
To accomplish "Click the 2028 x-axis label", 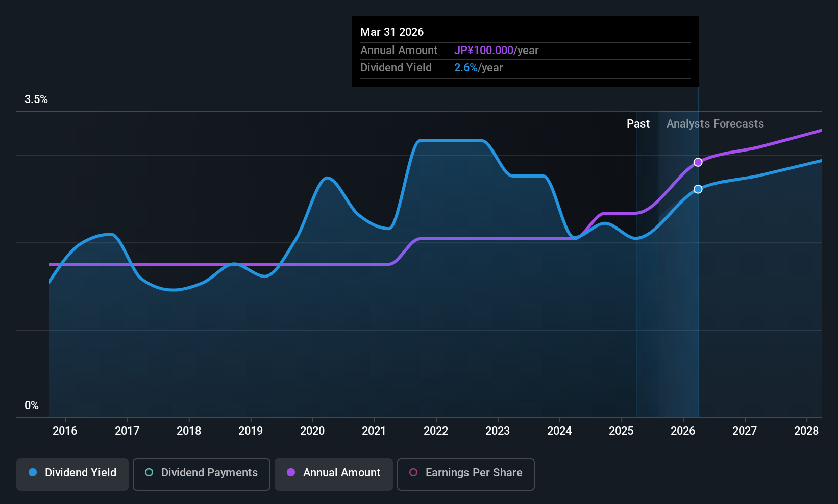I will coord(806,431).
